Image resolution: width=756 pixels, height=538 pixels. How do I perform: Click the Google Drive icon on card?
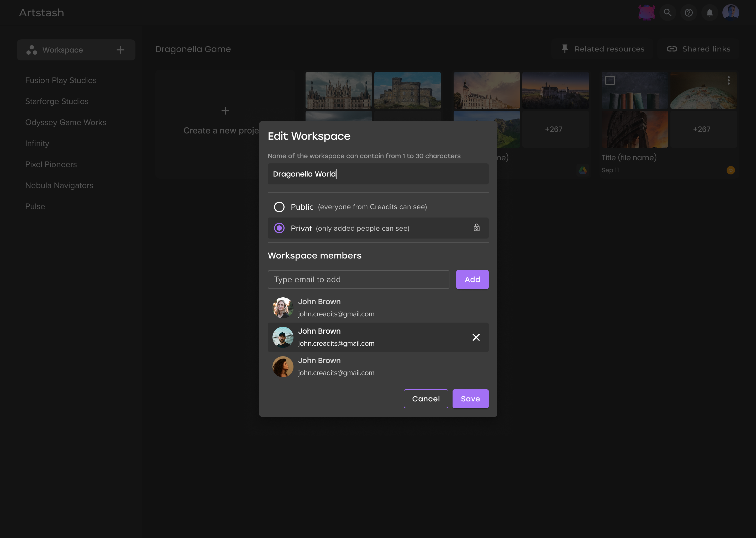(x=582, y=170)
